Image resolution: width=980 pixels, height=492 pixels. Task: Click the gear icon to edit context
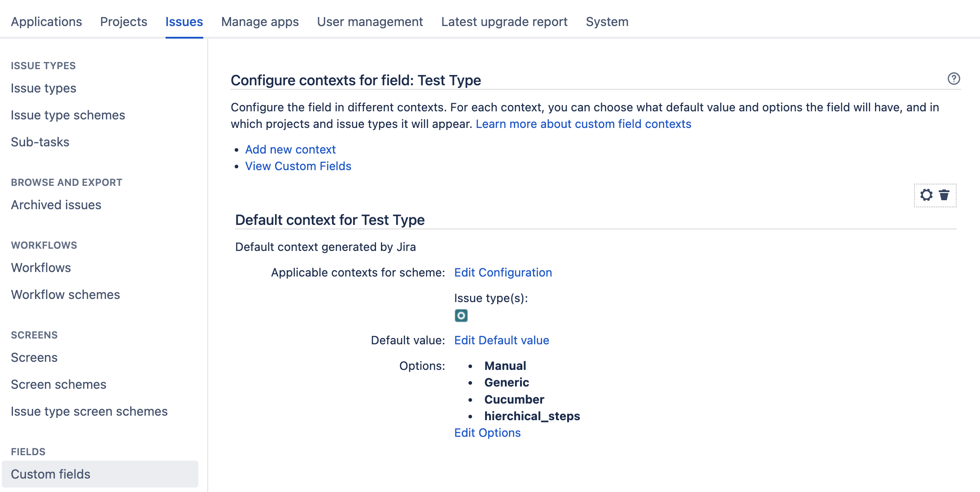click(926, 195)
